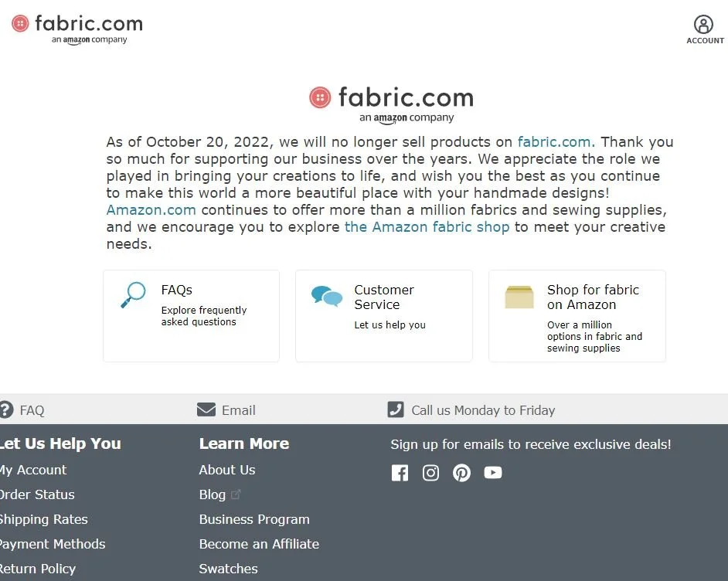
Task: Open Swatches footer link
Action: coord(229,569)
